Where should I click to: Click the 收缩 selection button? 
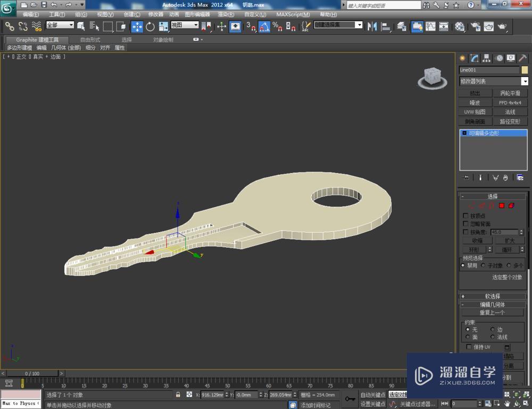[477, 241]
